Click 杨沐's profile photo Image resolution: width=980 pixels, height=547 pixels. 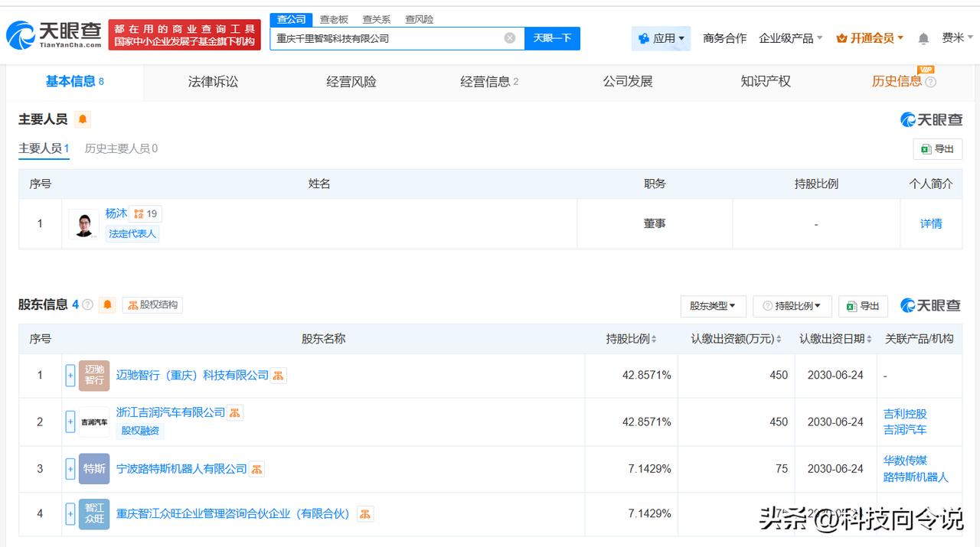(83, 223)
